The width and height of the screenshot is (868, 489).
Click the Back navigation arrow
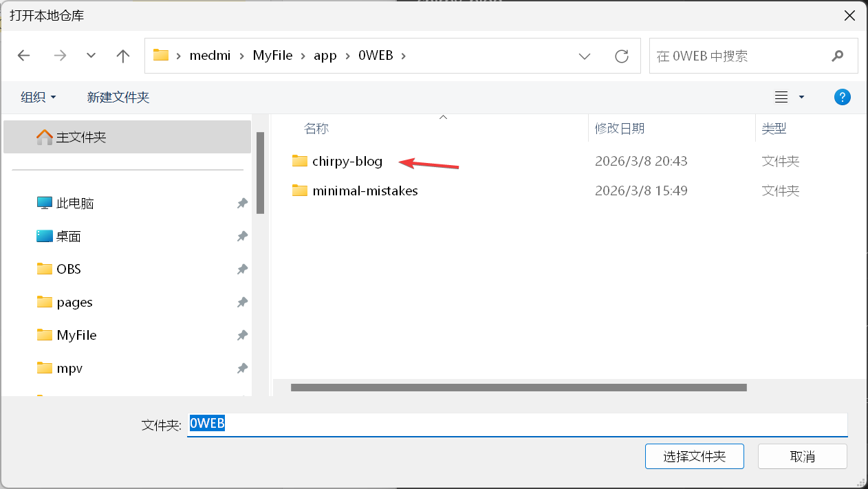click(24, 56)
